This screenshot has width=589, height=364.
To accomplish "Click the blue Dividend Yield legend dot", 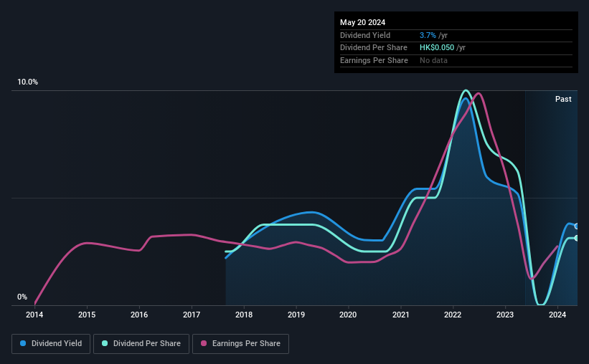I will coord(23,343).
